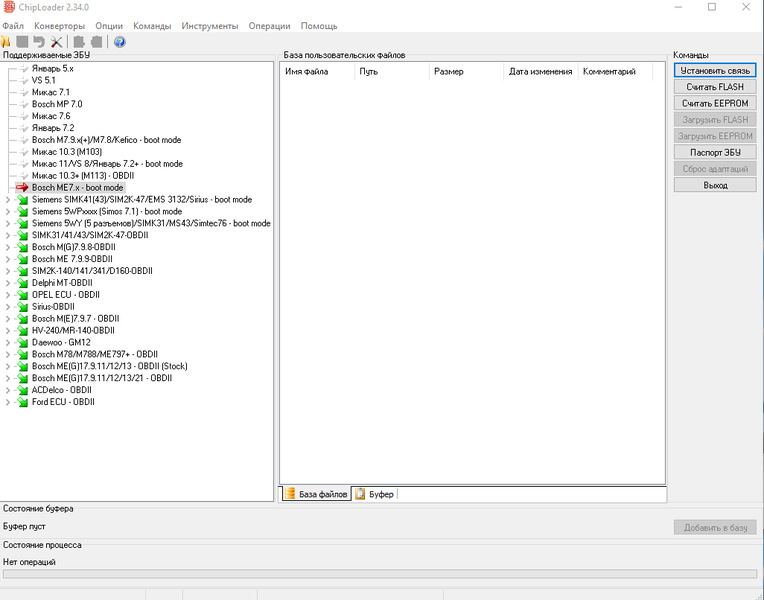Viewport: 764px width, 600px height.
Task: Open the Конверторы menu
Action: (x=59, y=25)
